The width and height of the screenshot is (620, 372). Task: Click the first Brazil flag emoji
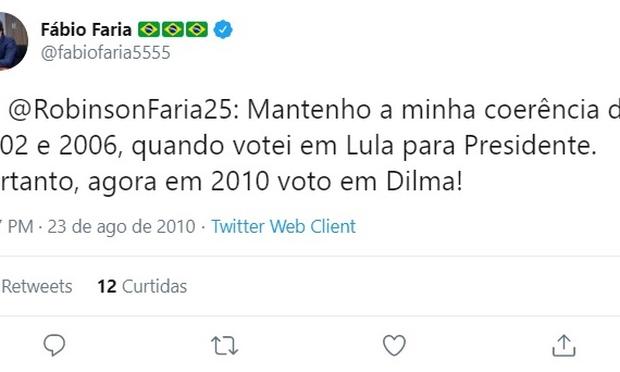149,29
